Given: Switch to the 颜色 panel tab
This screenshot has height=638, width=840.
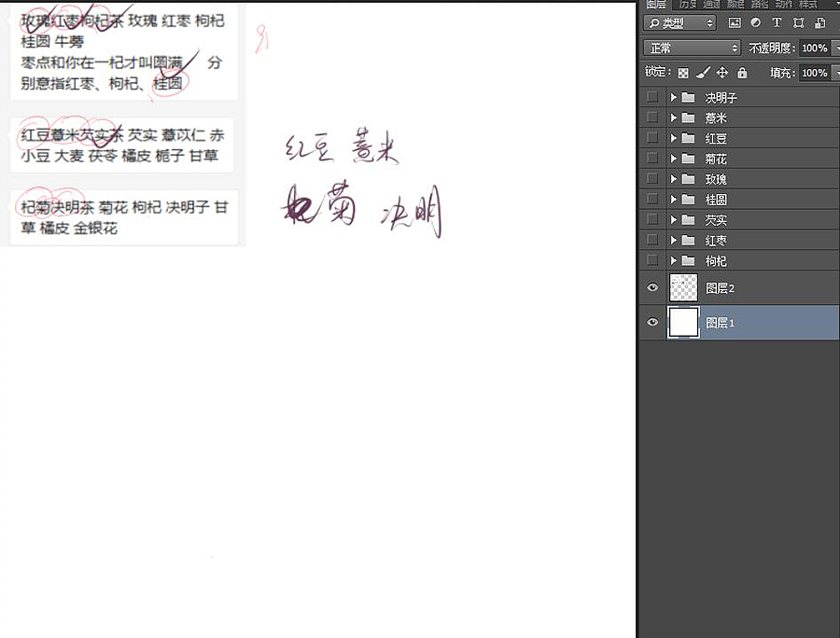Looking at the screenshot, I should tap(735, 5).
